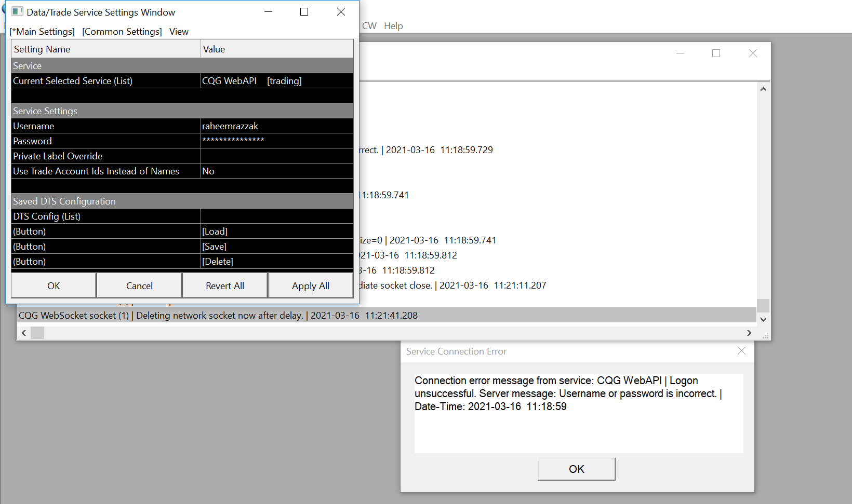Minimize the message log window

[x=680, y=53]
